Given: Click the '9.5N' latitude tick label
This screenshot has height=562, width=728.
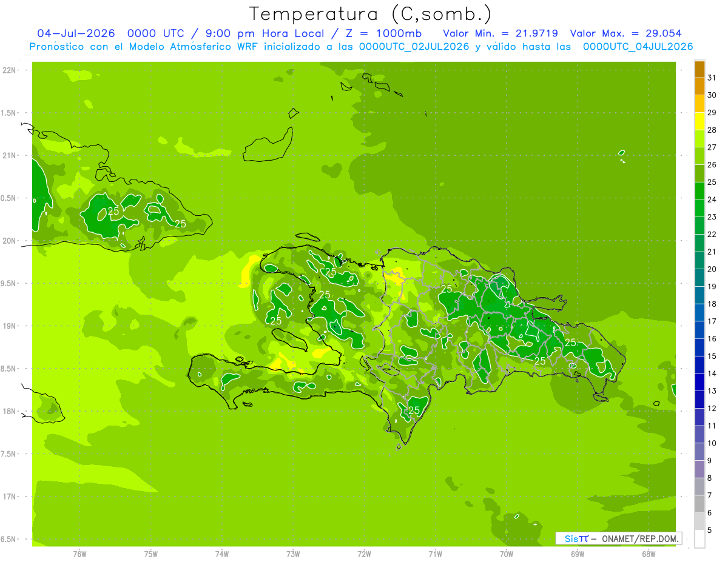Looking at the screenshot, I should [x=9, y=284].
